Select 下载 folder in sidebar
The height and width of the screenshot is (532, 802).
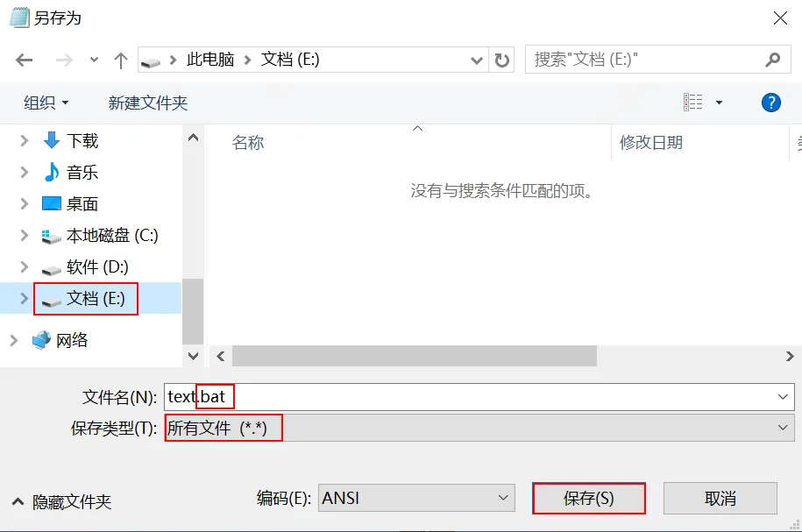click(x=82, y=141)
